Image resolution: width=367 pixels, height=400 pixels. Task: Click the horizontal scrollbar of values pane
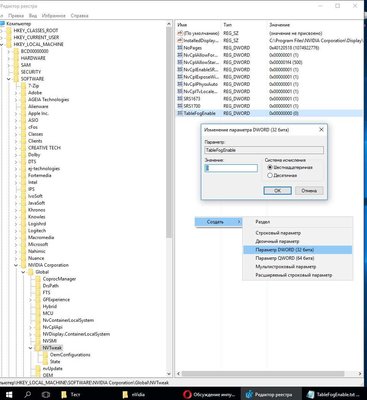point(269,374)
